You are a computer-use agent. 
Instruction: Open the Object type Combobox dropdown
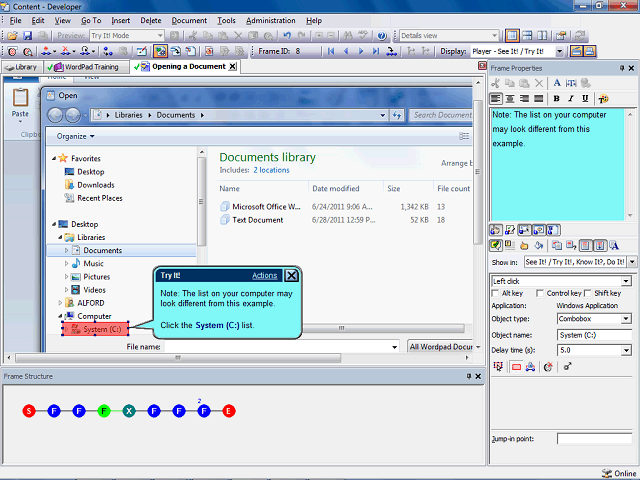(x=626, y=319)
